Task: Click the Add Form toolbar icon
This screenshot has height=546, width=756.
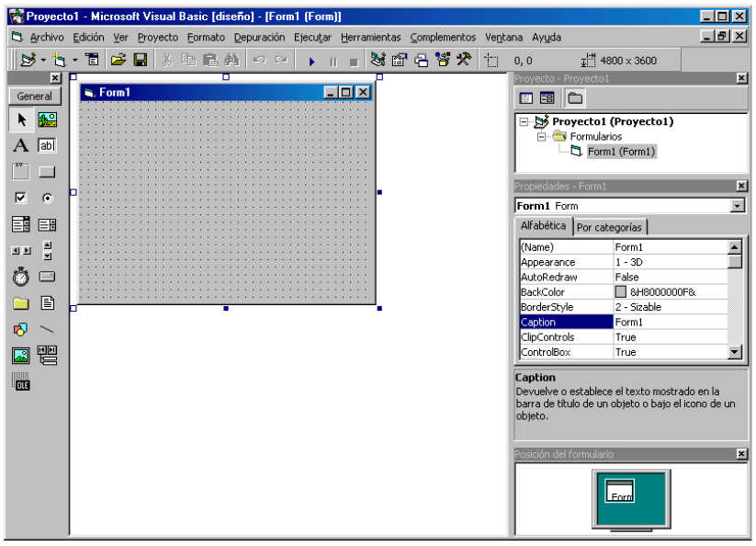Action: pyautogui.click(x=60, y=61)
